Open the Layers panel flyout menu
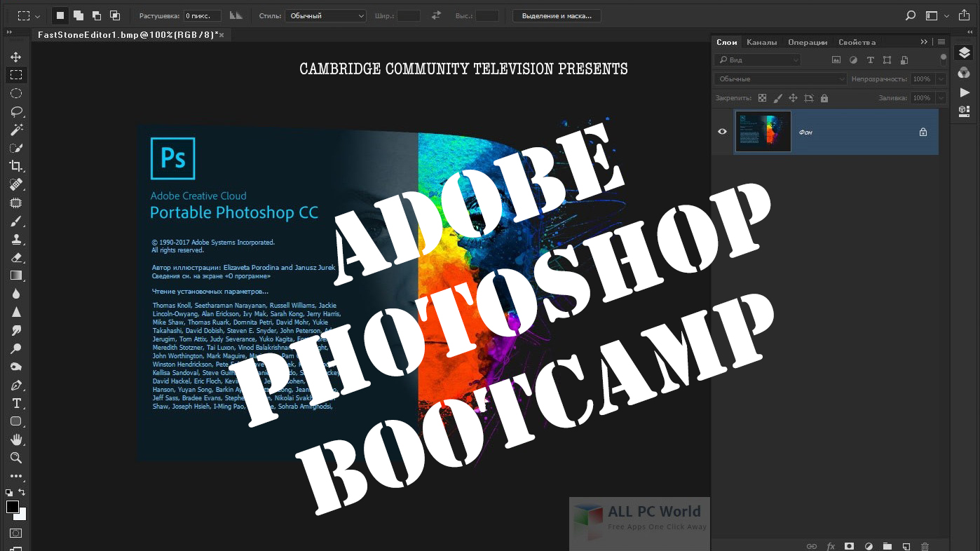This screenshot has height=551, width=980. 941,42
